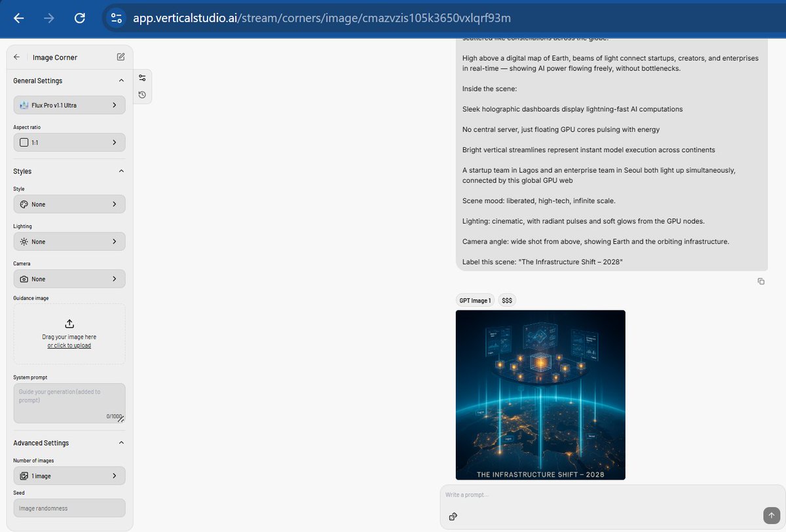The height and width of the screenshot is (532, 786).
Task: Go back in browser history
Action: coord(18,18)
